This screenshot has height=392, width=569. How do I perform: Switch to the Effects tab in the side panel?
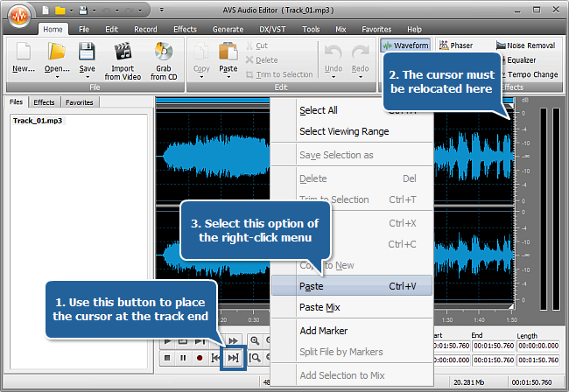click(44, 102)
